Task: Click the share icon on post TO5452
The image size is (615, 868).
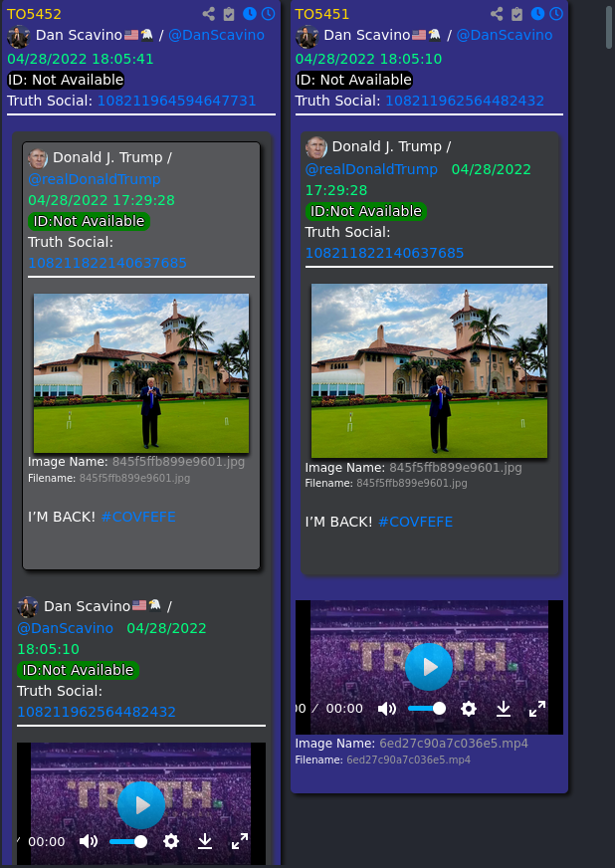Action: 209,14
